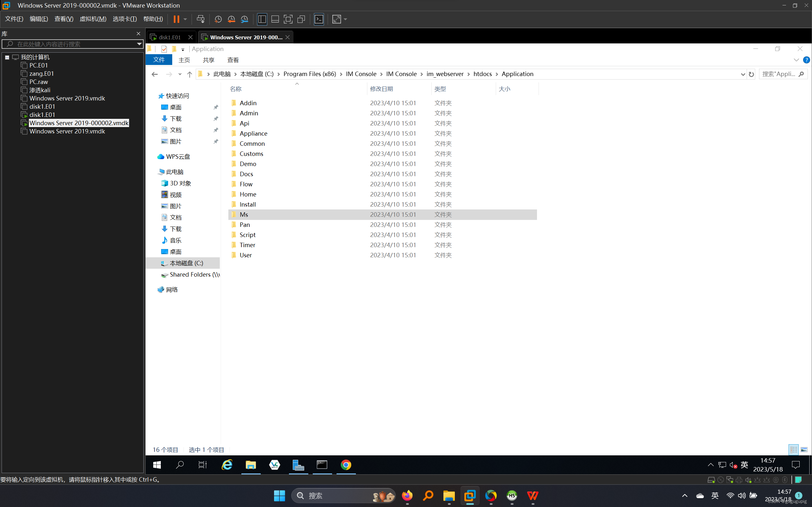The height and width of the screenshot is (507, 812).
Task: Click the VMware pause virtual machine icon
Action: pos(176,19)
